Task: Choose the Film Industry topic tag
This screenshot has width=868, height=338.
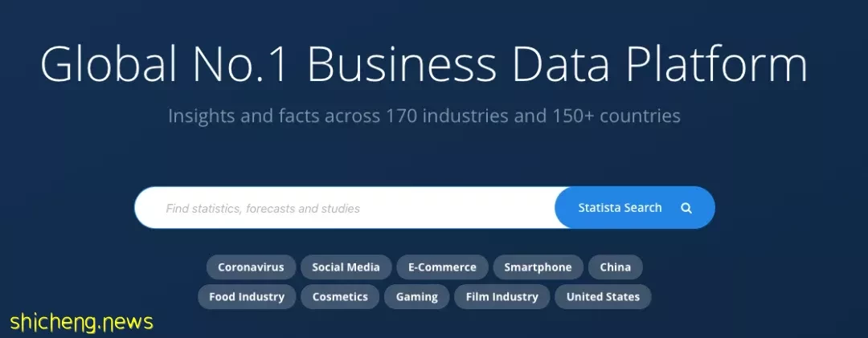Action: point(502,296)
